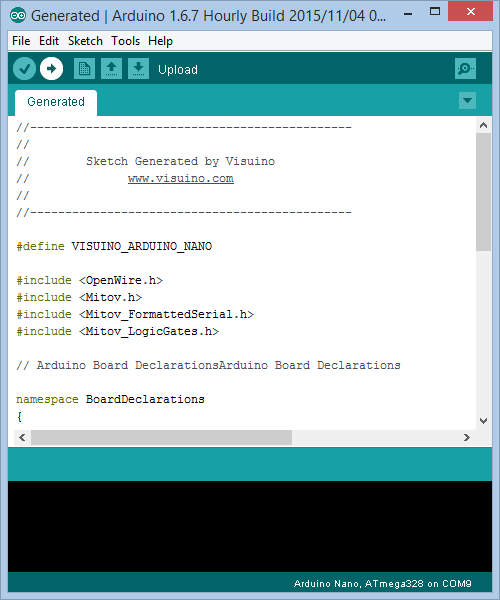This screenshot has height=600, width=500.
Task: Minimize the Arduino window
Action: tap(408, 14)
